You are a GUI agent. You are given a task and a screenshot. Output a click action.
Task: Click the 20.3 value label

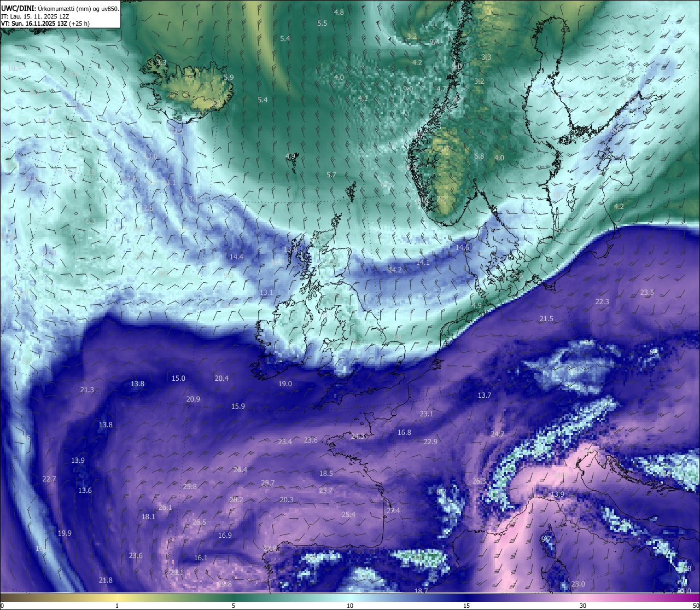tap(287, 500)
